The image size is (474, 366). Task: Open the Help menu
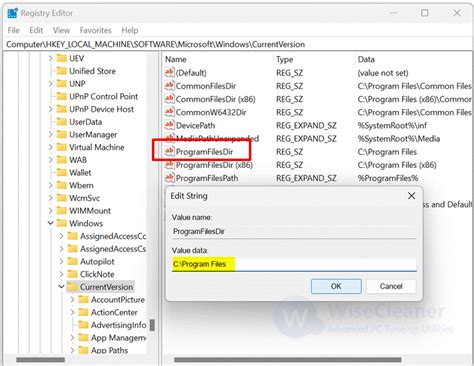pyautogui.click(x=130, y=30)
